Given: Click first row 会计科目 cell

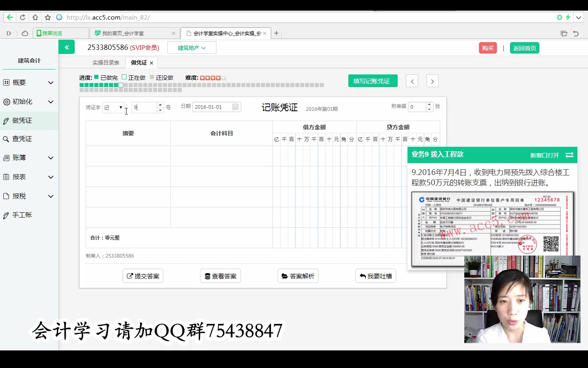Looking at the screenshot, I should [x=221, y=156].
